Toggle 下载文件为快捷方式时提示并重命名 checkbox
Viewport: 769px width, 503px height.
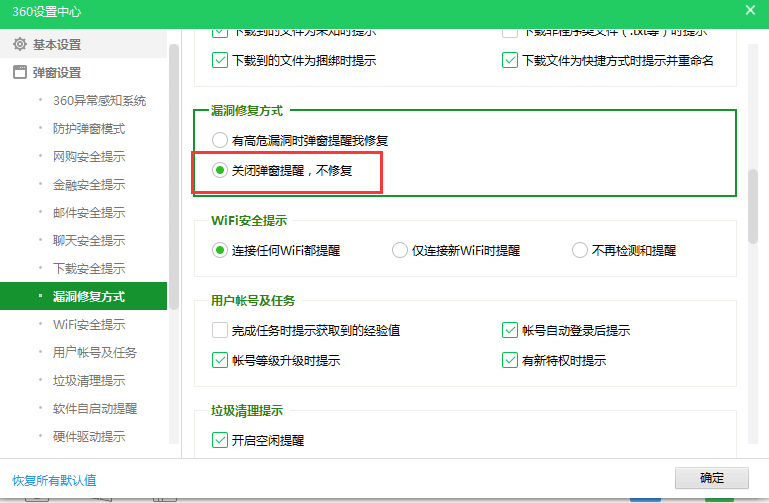tap(510, 60)
